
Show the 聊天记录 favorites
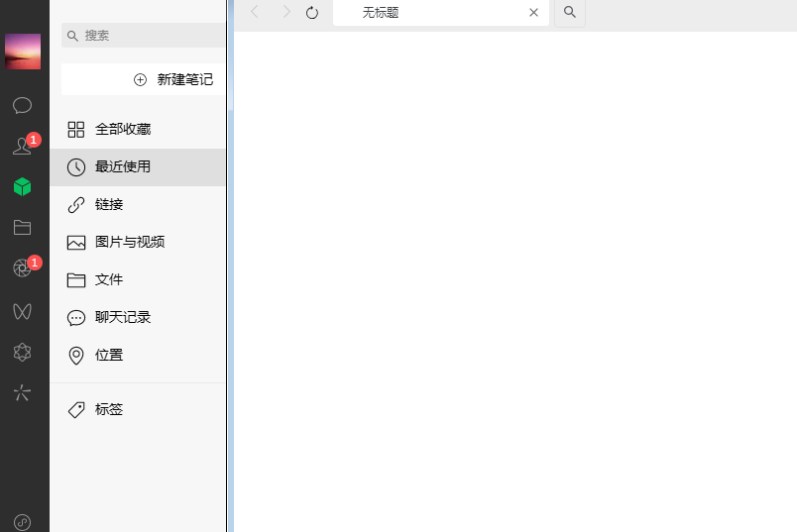coord(123,318)
